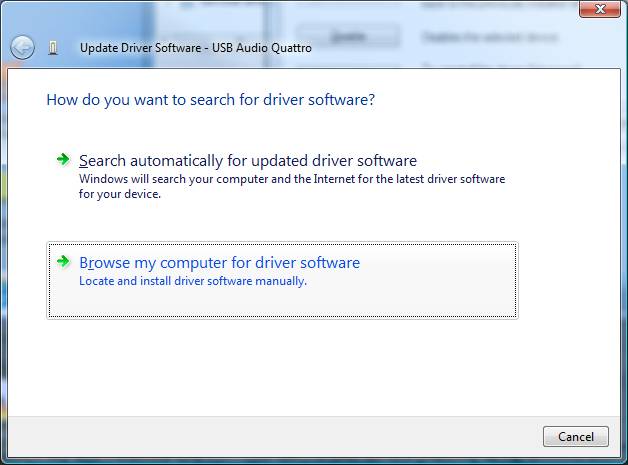
Task: Click green arrow beside Browse my computer
Action: click(63, 261)
